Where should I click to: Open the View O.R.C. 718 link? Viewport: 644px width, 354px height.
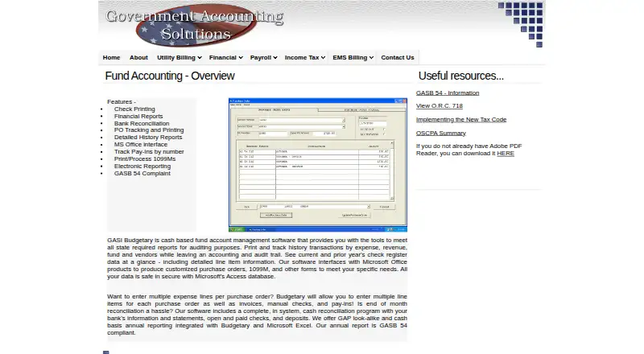click(x=439, y=105)
